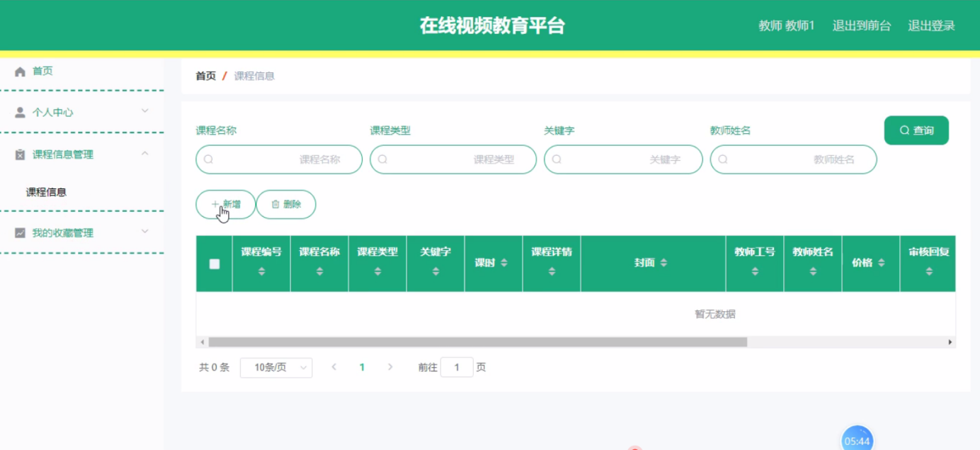The width and height of the screenshot is (980, 450).
Task: Click the sort arrows under 关键字 column
Action: pyautogui.click(x=435, y=271)
